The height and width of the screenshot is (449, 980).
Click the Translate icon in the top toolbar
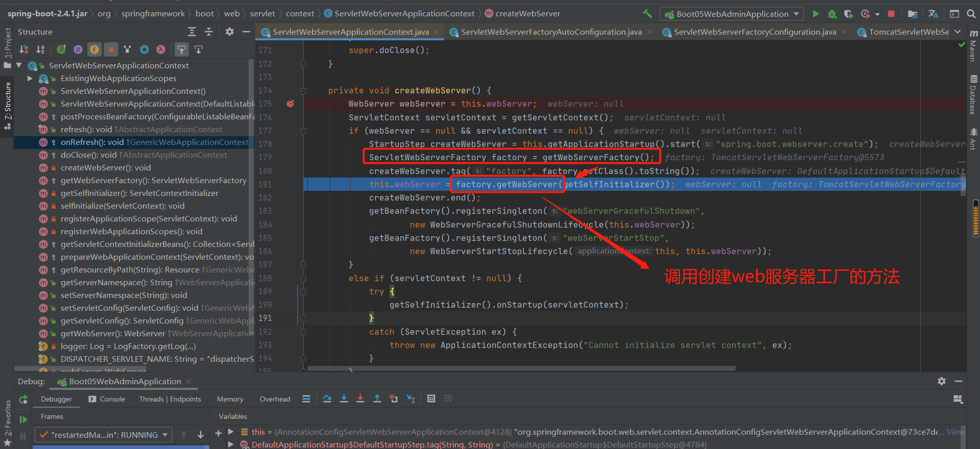point(933,14)
